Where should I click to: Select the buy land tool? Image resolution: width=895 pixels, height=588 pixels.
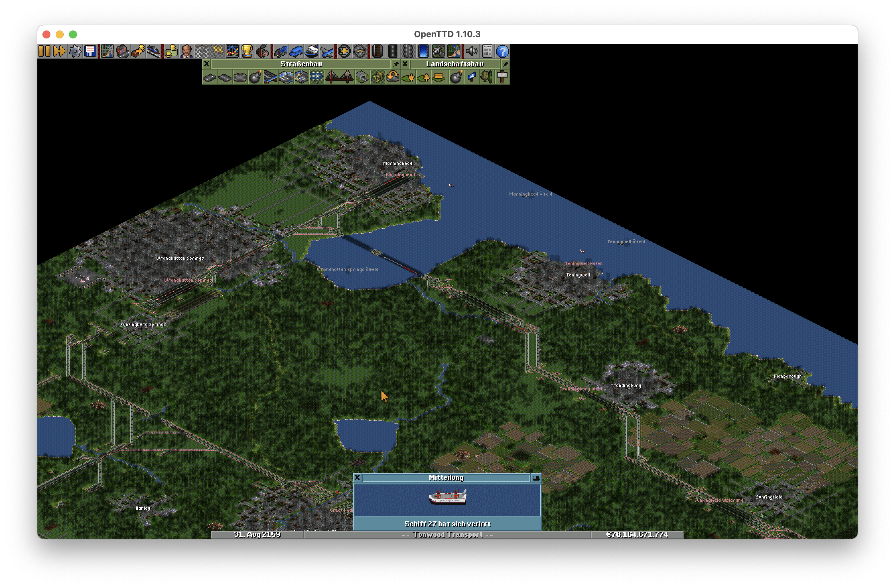pyautogui.click(x=472, y=78)
